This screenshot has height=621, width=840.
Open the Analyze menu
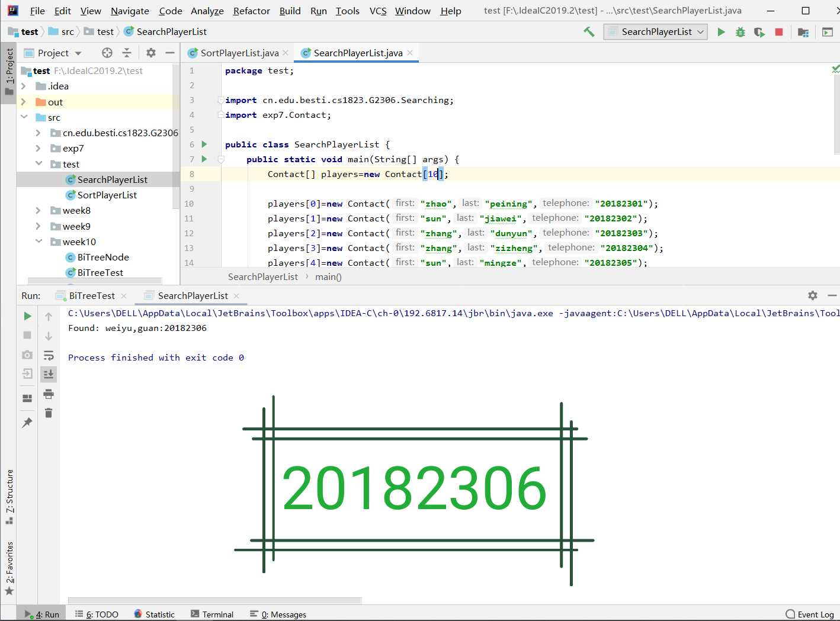207,11
